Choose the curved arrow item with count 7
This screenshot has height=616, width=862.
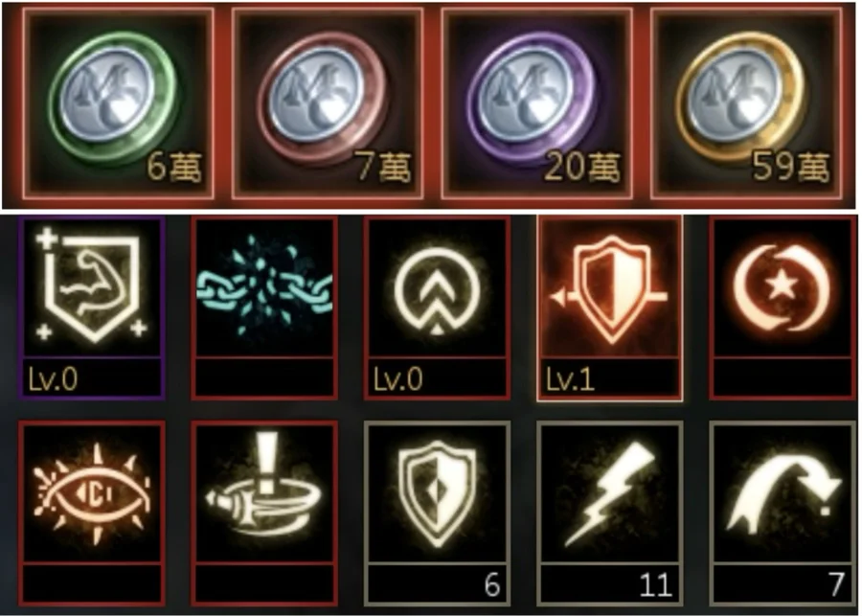783,513
